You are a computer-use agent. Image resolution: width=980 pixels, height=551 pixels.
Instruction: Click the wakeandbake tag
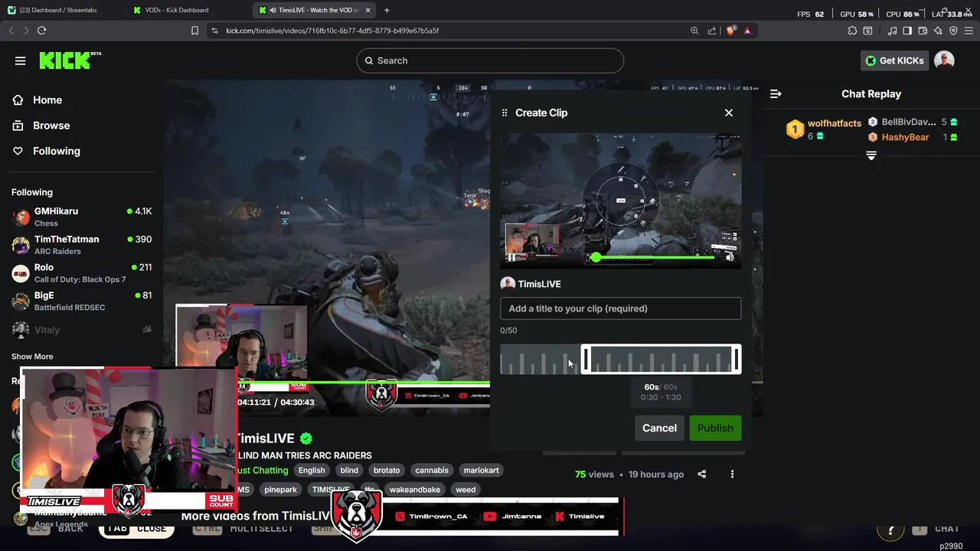pyautogui.click(x=415, y=490)
